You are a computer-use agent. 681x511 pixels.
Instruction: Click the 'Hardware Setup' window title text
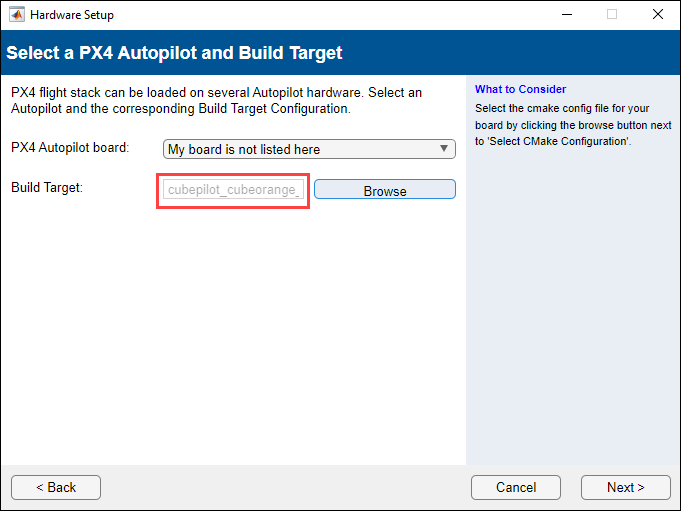[x=72, y=15]
